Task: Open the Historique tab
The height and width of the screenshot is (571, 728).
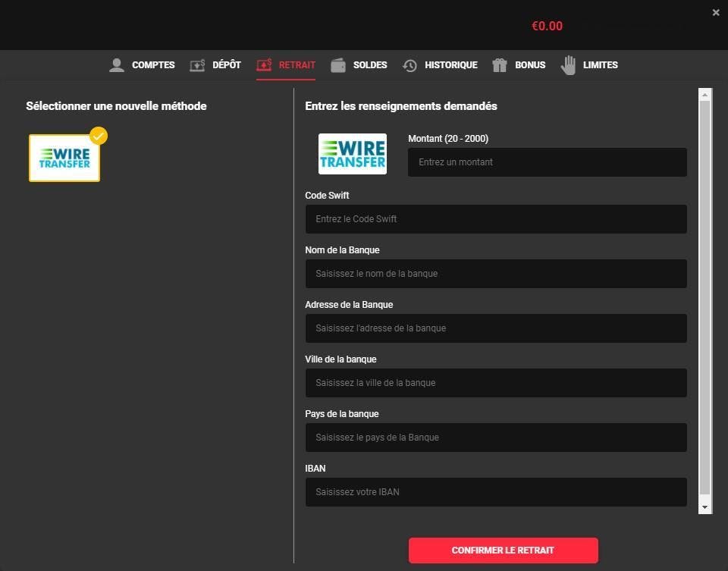Action: pos(450,65)
